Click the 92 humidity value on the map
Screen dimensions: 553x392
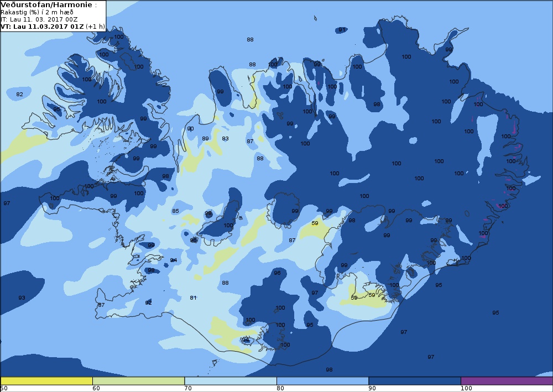click(x=148, y=302)
